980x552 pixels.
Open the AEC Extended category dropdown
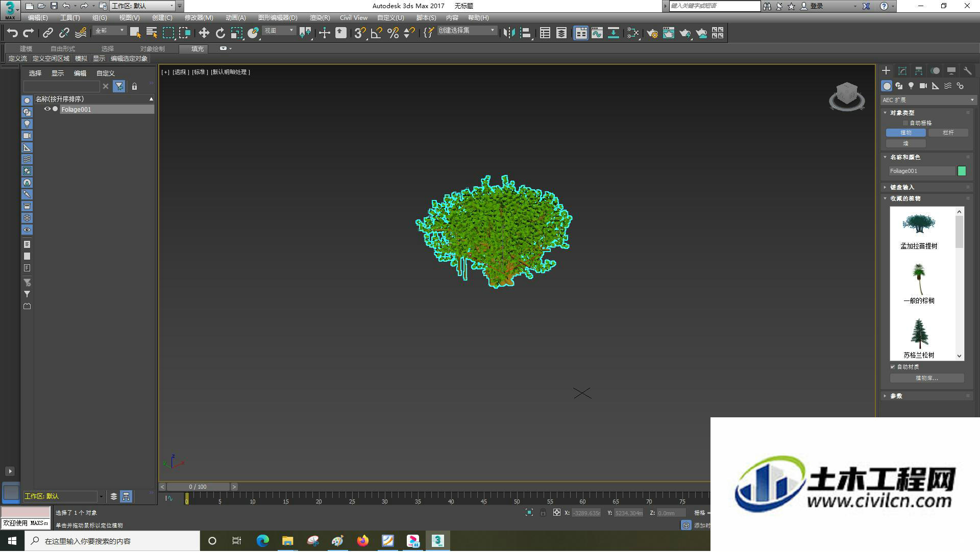928,100
